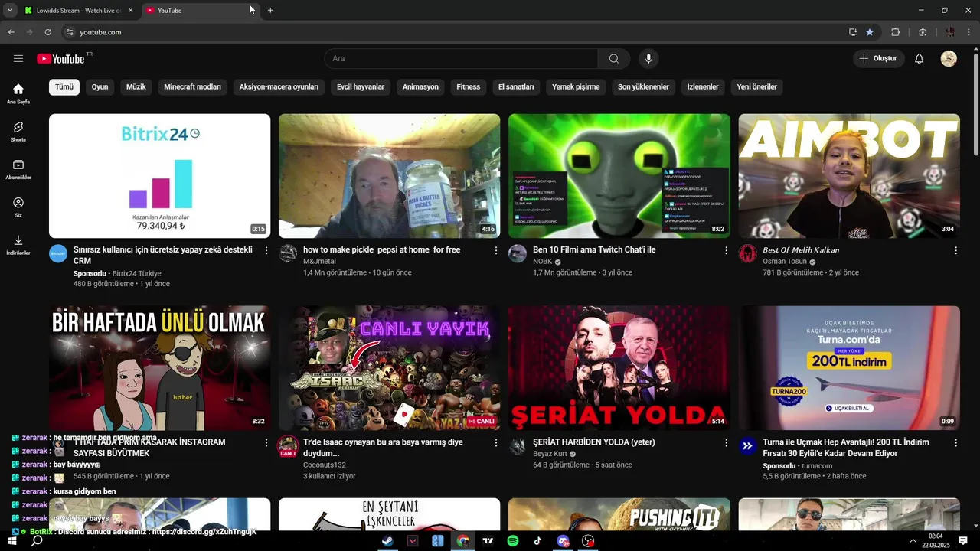Close the Lowidds Stream tab
The image size is (980, 551).
coord(130,11)
